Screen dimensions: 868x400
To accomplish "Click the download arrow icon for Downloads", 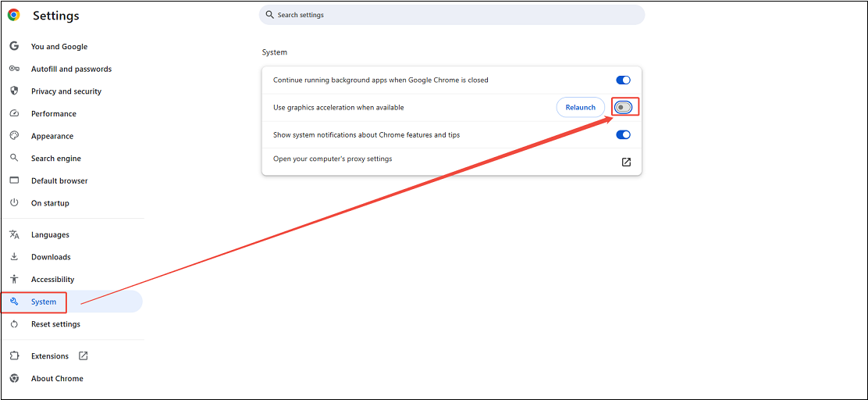I will (14, 256).
